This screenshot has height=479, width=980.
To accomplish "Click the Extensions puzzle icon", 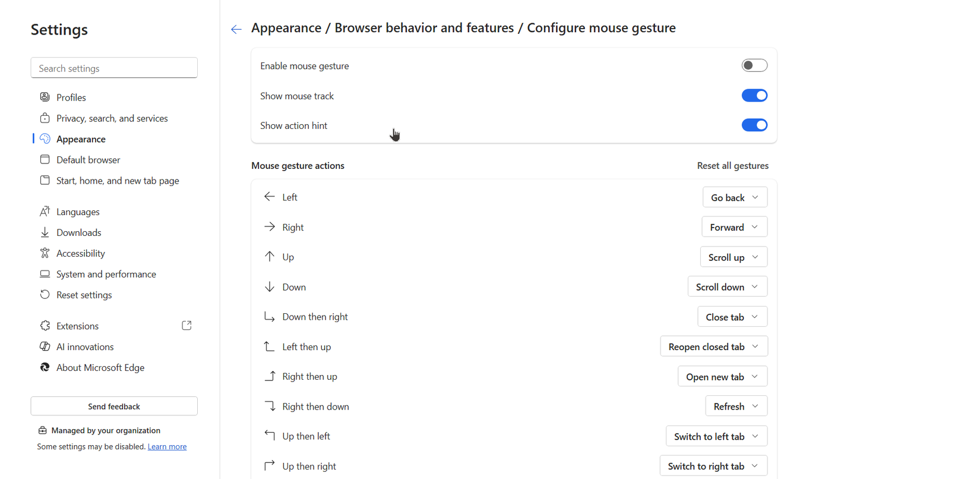I will coord(45,326).
